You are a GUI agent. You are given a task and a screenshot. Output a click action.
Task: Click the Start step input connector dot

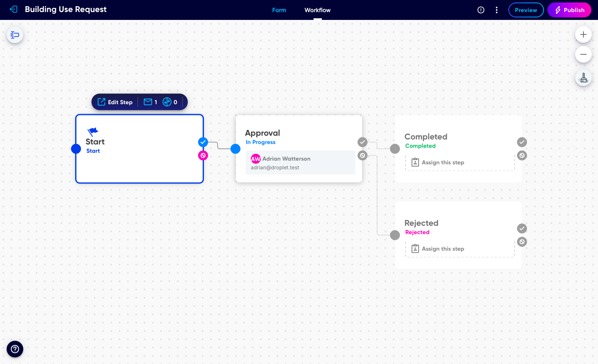tap(76, 149)
